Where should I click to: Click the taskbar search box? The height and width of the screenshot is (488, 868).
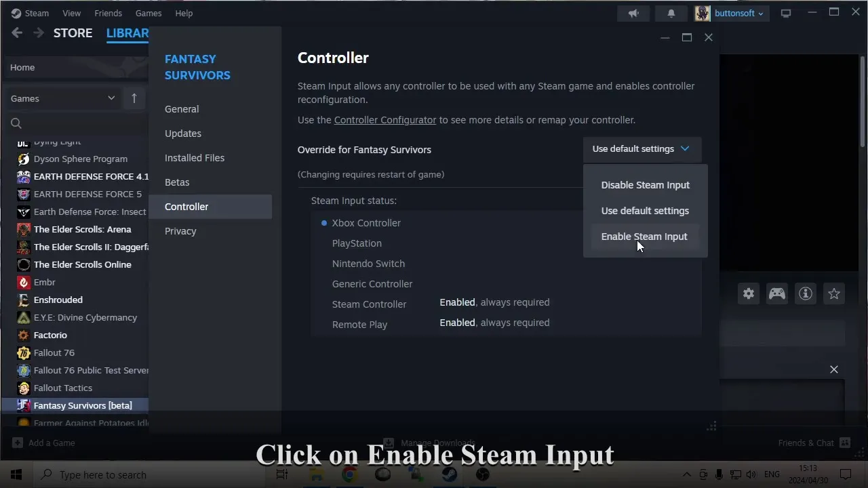150,474
